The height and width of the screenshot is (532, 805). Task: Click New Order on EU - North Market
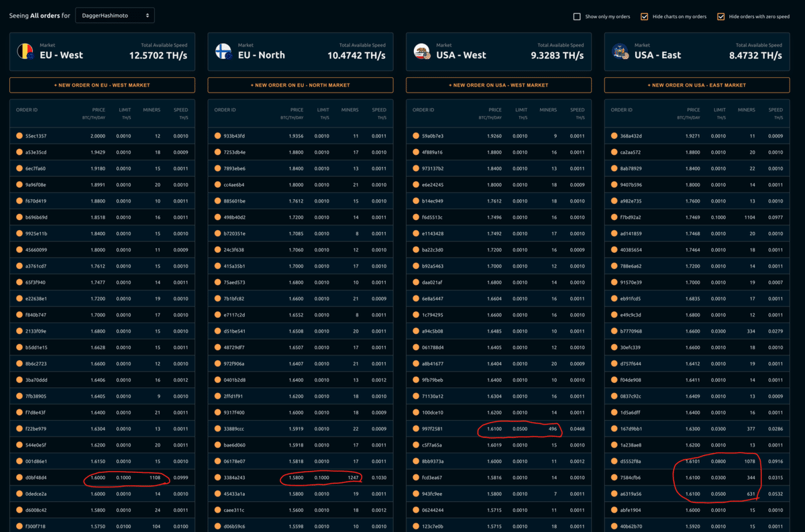(x=301, y=85)
